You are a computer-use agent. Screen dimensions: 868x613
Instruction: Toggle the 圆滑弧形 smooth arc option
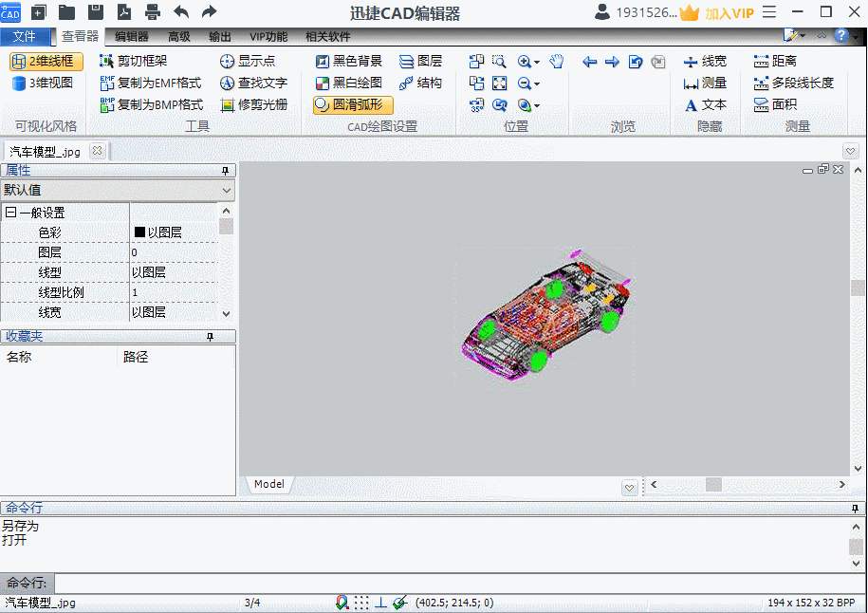tap(353, 105)
